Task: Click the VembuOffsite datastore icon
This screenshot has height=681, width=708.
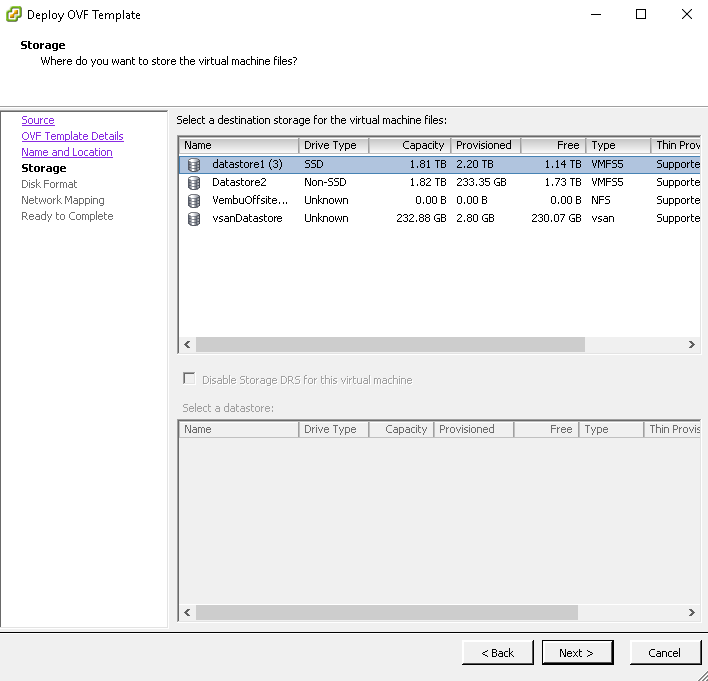Action: coord(194,201)
